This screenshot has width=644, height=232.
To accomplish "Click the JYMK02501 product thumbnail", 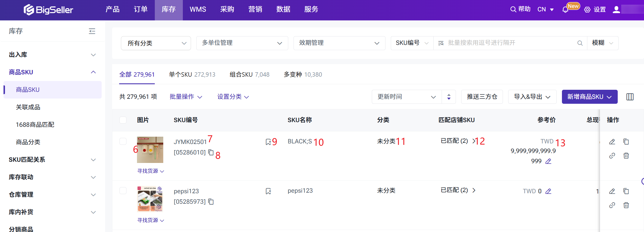I will [x=150, y=150].
